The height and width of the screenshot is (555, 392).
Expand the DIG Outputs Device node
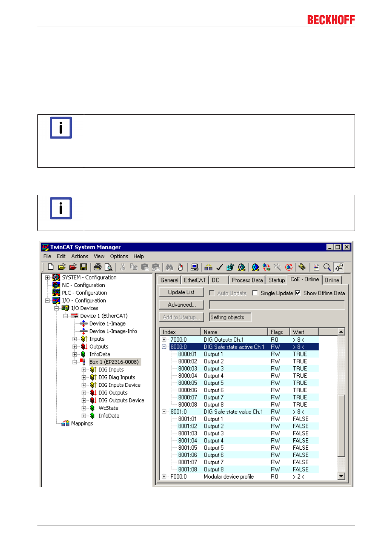coord(84,400)
